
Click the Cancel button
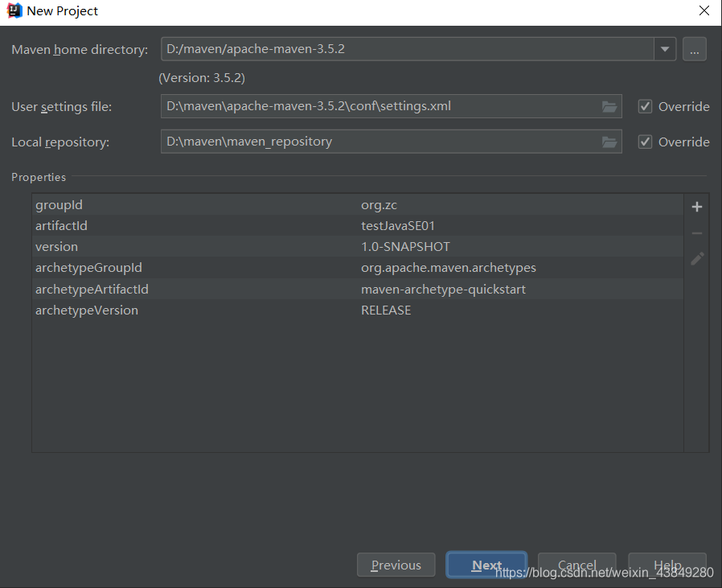point(577,565)
